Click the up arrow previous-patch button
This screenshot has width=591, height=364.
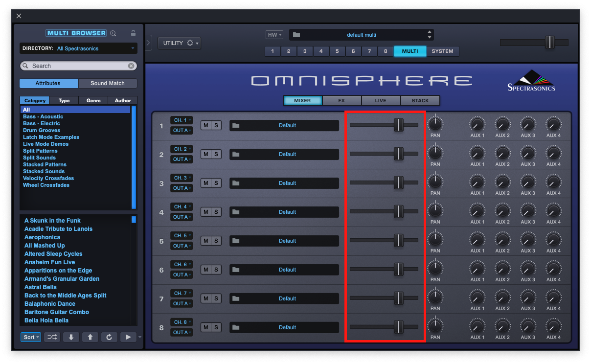tap(90, 337)
